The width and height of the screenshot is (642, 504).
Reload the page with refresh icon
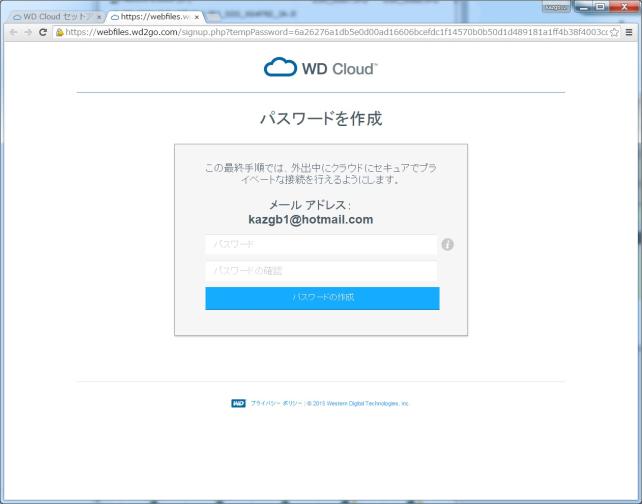43,32
